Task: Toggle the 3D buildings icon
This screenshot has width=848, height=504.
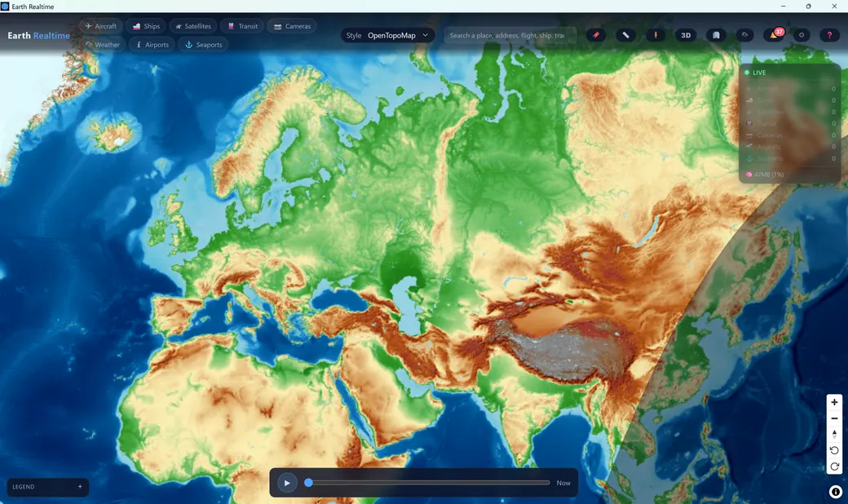Action: coord(716,35)
